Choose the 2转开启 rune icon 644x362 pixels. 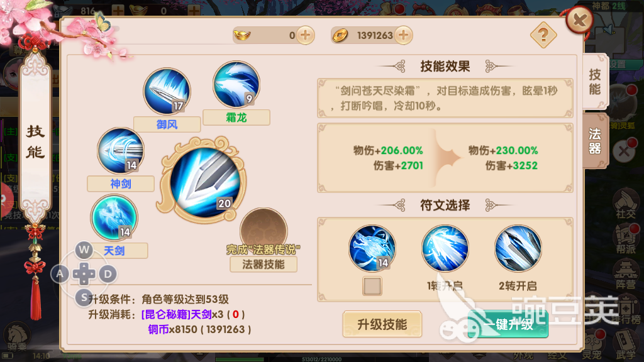click(x=518, y=248)
